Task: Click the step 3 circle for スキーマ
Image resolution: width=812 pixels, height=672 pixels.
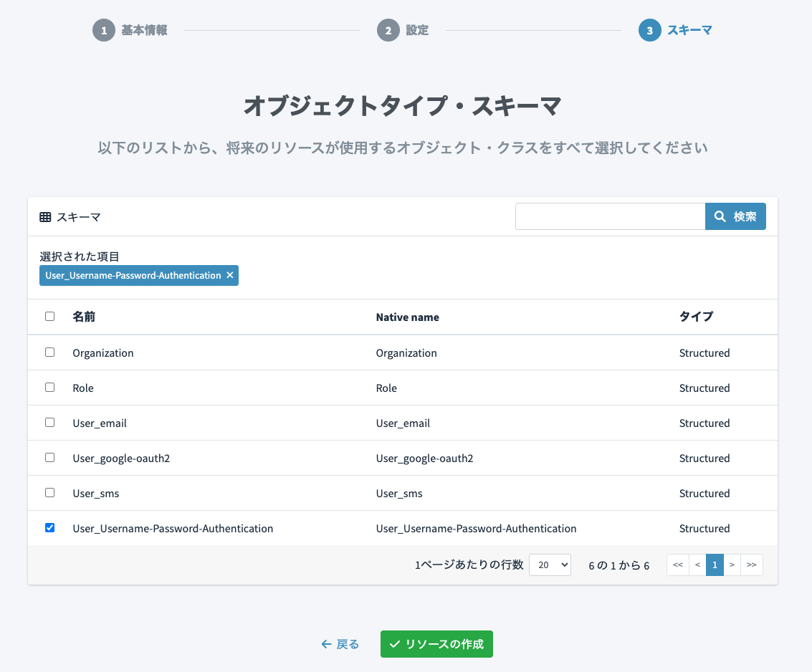Action: click(x=650, y=30)
